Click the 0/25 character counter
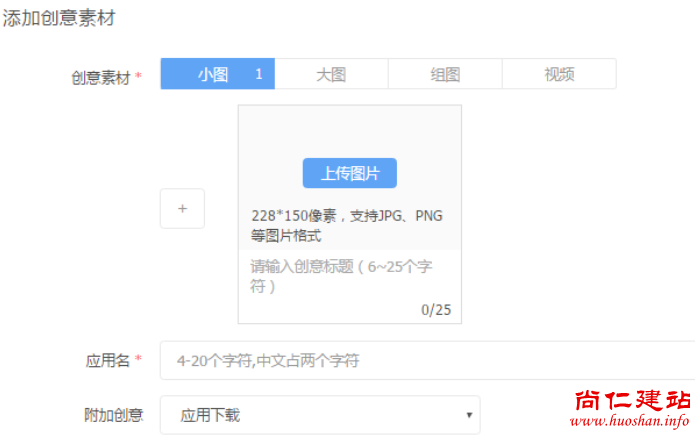Screen dimensions: 695x440 (x=436, y=310)
